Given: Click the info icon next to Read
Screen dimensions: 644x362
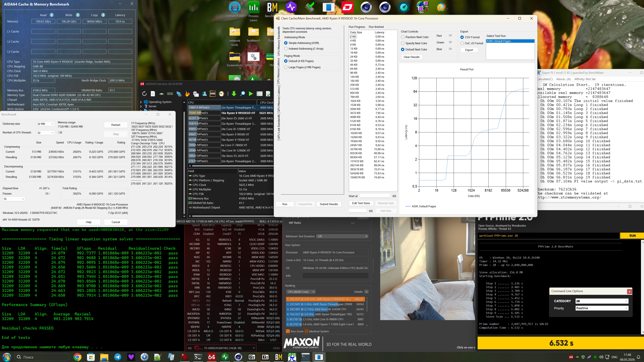Looking at the screenshot, I should (x=51, y=15).
